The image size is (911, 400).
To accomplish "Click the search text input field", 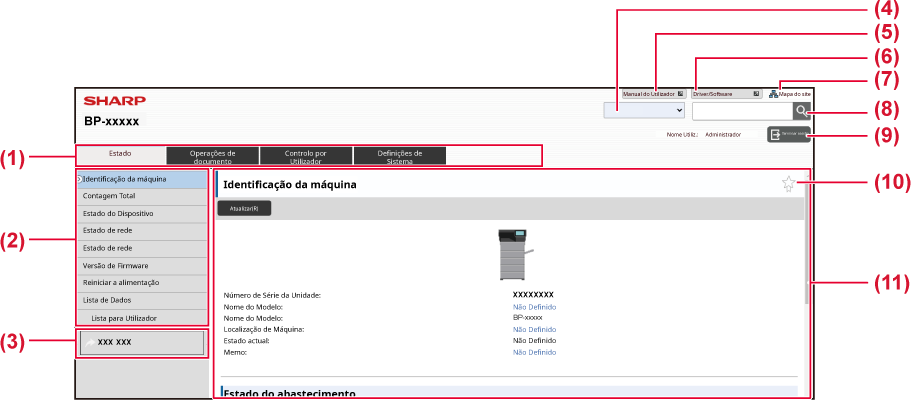I will [741, 111].
